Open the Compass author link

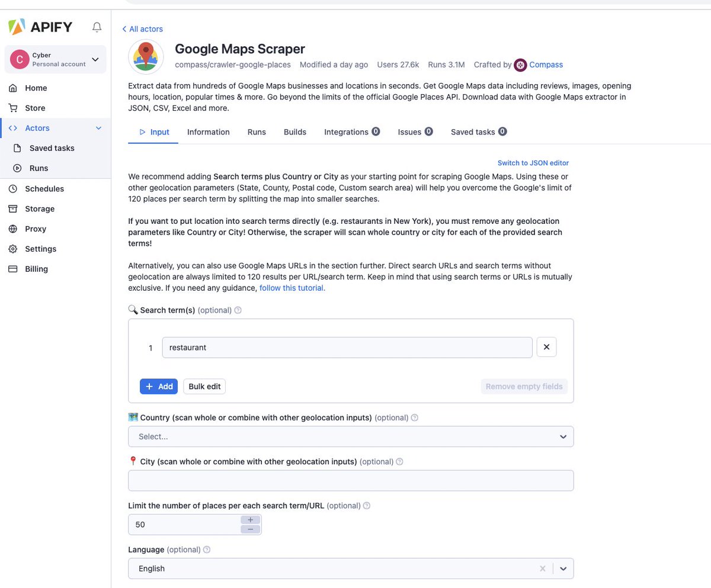pyautogui.click(x=546, y=65)
